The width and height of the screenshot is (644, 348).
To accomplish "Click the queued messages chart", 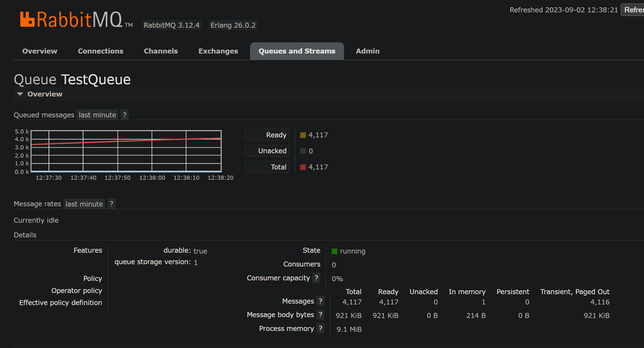I will click(x=126, y=151).
